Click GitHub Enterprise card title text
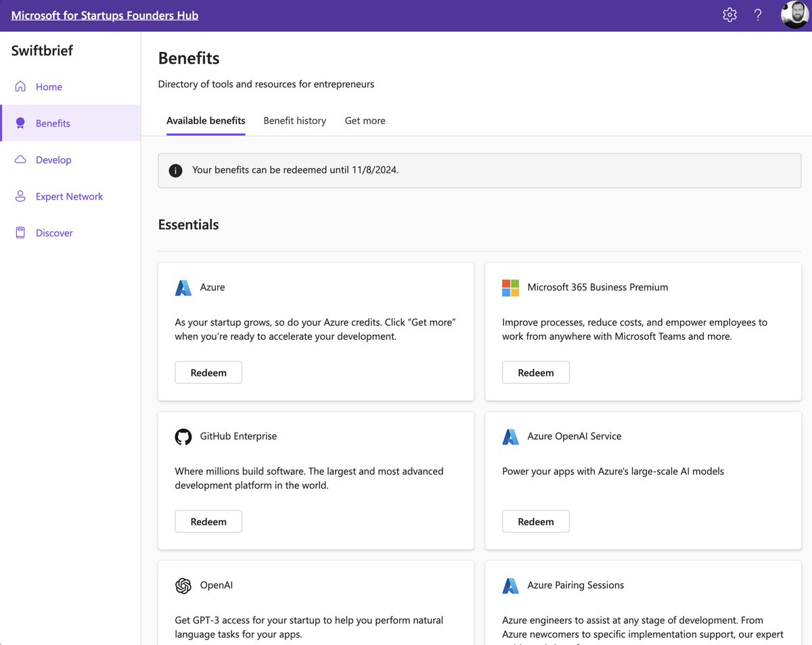The height and width of the screenshot is (645, 812). click(x=238, y=436)
